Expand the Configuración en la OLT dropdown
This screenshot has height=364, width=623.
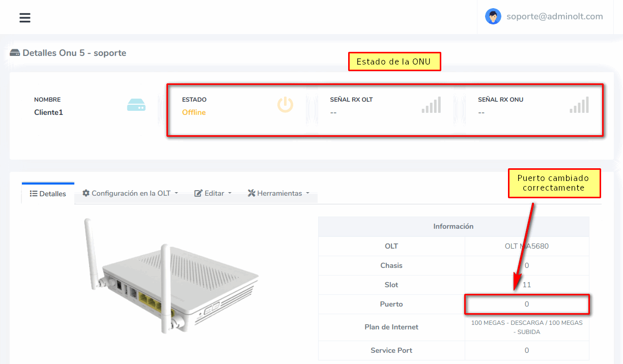tap(130, 193)
